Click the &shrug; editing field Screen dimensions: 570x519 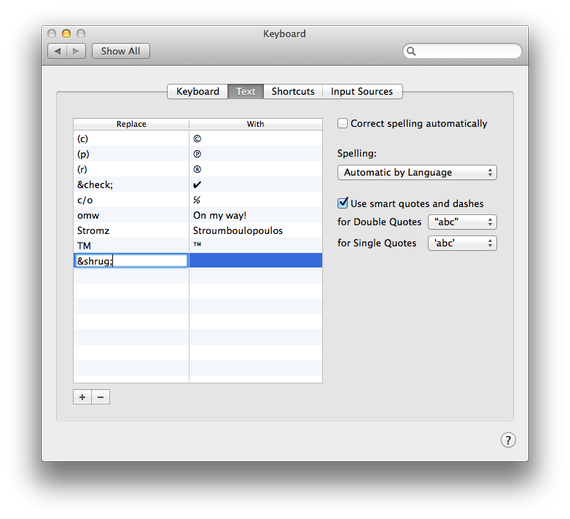pyautogui.click(x=131, y=261)
